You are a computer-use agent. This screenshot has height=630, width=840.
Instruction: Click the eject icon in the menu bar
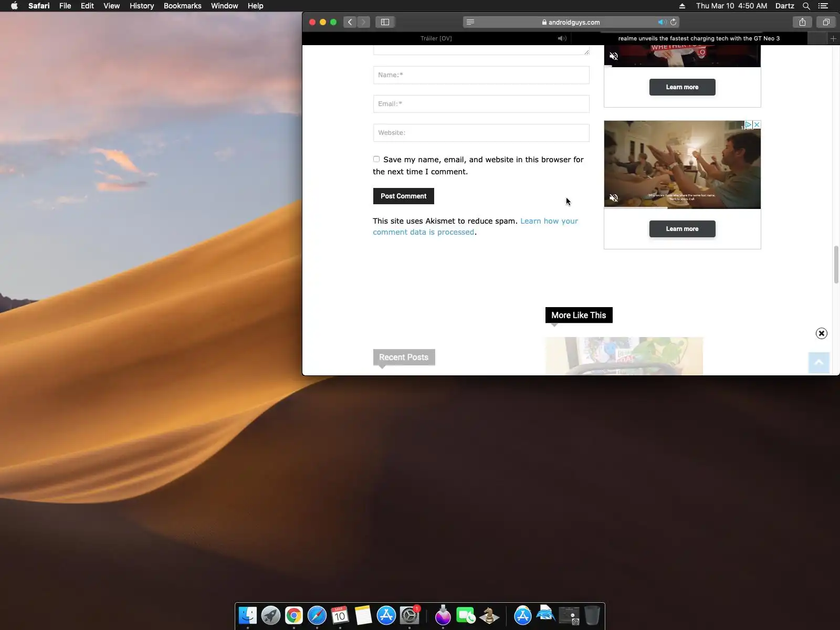click(682, 6)
